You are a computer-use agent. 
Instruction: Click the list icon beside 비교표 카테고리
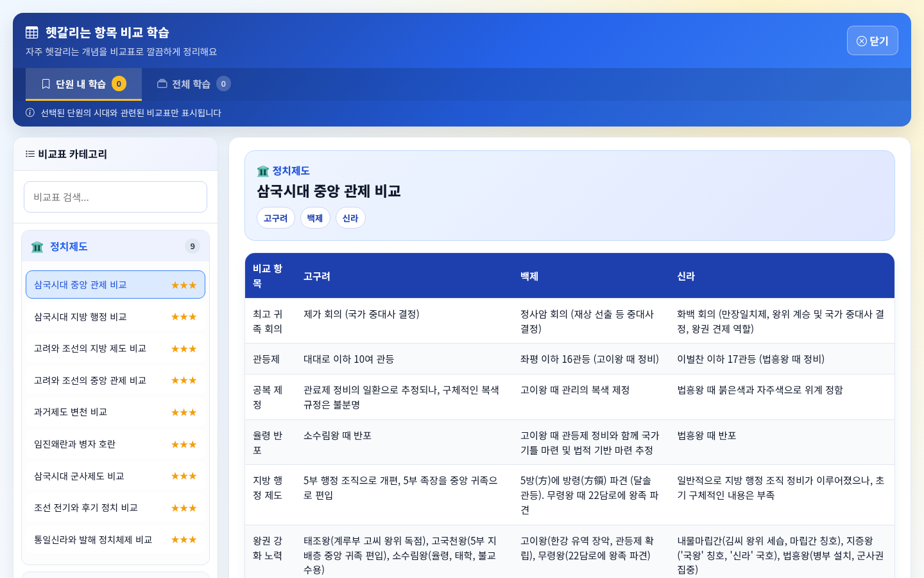click(30, 153)
